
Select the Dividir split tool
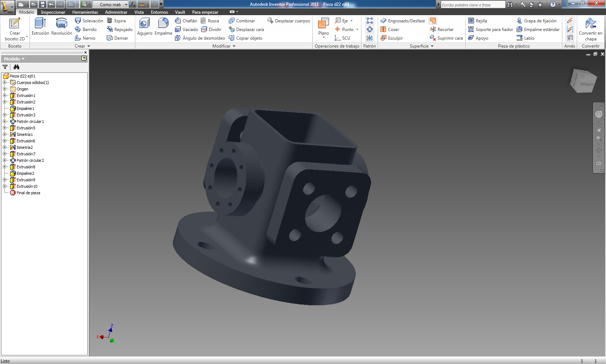pyautogui.click(x=211, y=30)
